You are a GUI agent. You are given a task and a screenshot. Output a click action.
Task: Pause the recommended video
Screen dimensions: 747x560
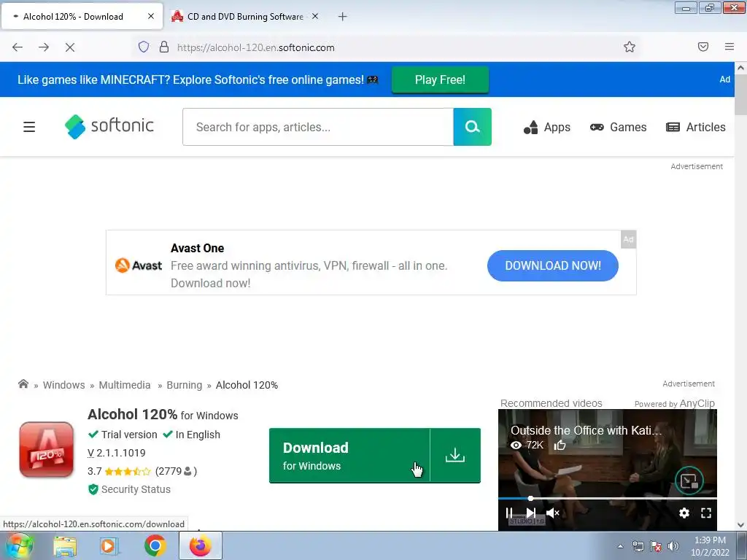click(x=509, y=513)
